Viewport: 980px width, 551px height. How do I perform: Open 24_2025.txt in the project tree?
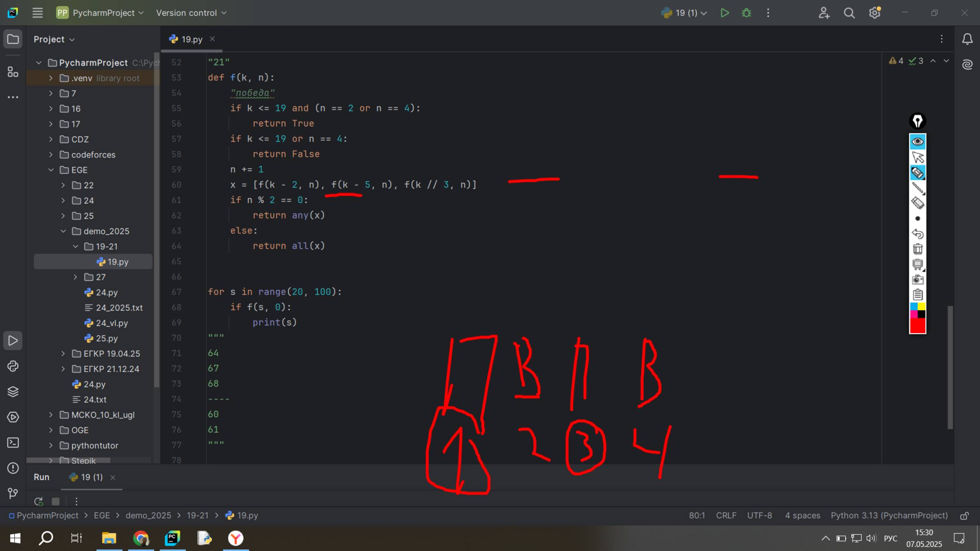[119, 308]
